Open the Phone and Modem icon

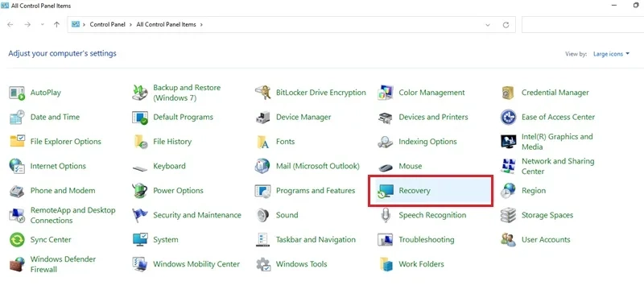[17, 191]
